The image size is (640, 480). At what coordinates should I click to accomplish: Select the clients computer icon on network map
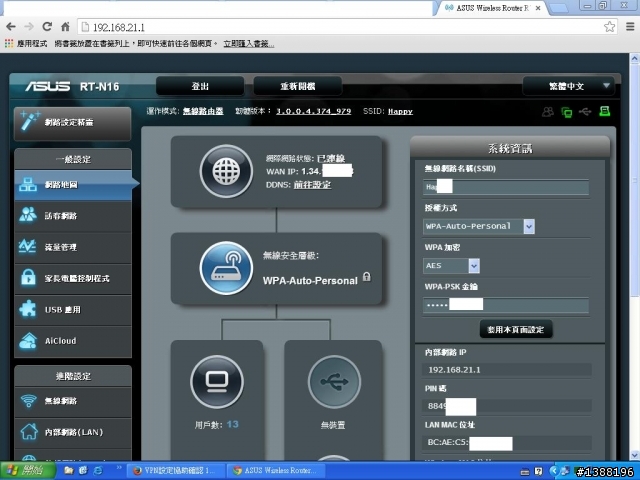217,382
